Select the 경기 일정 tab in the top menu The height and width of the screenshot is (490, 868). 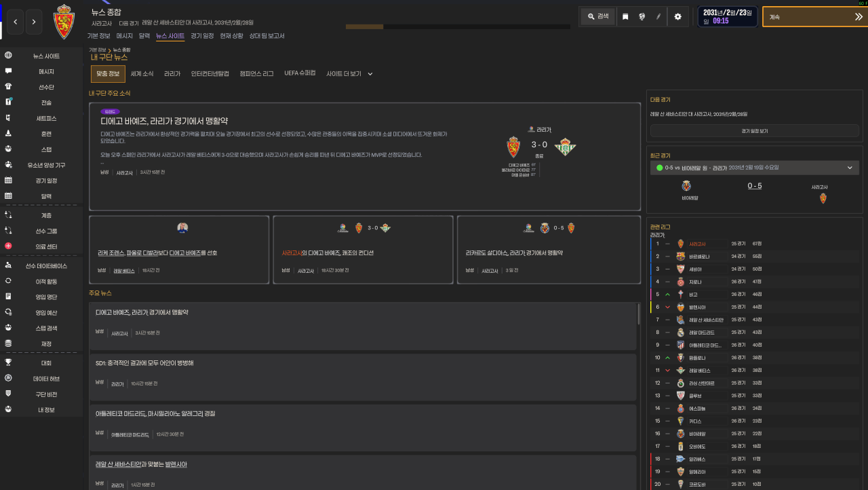point(202,36)
